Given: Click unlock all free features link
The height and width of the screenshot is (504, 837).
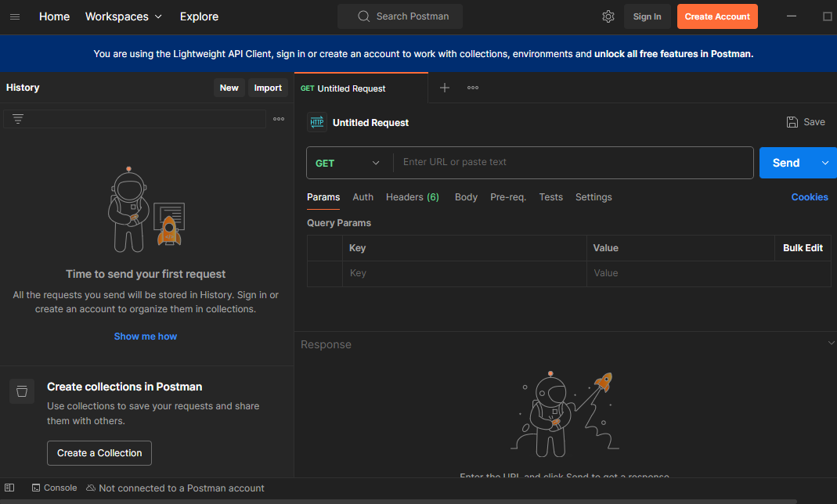Looking at the screenshot, I should (673, 54).
